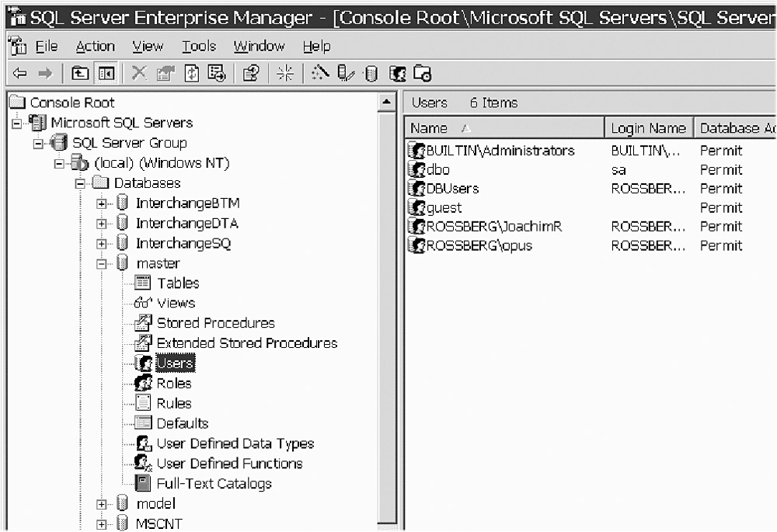Click the Refresh toolbar icon

pyautogui.click(x=191, y=74)
